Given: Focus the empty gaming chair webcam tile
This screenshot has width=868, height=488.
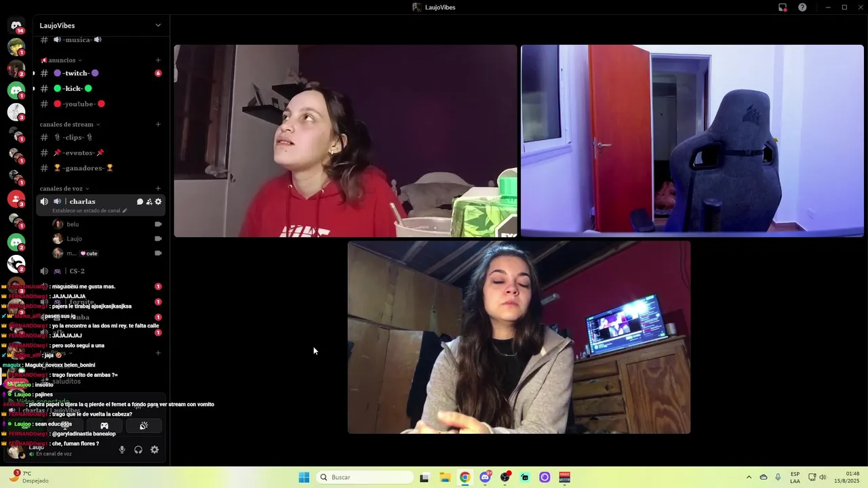Looking at the screenshot, I should coord(692,141).
